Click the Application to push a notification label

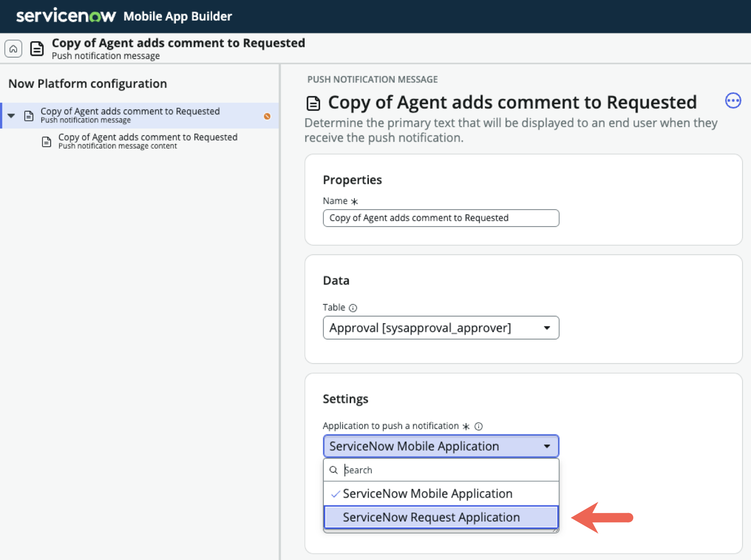391,426
